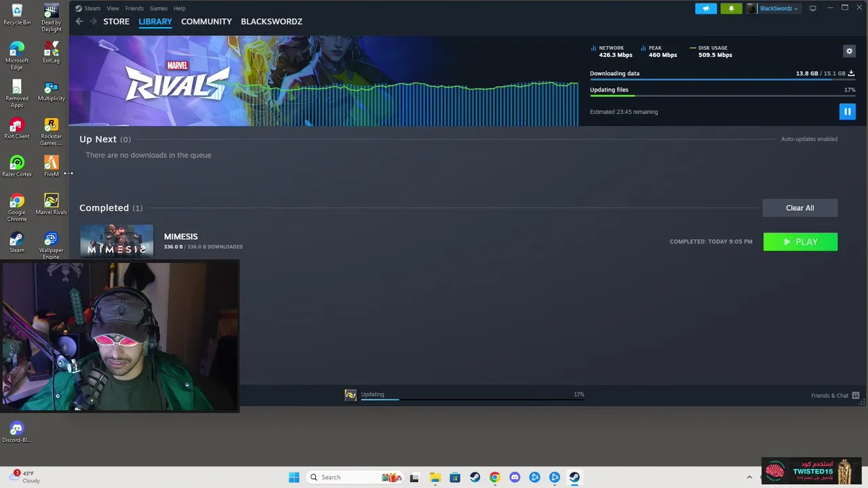This screenshot has height=488, width=868.
Task: Open the MIMESIS game thumbnail
Action: pos(117,241)
